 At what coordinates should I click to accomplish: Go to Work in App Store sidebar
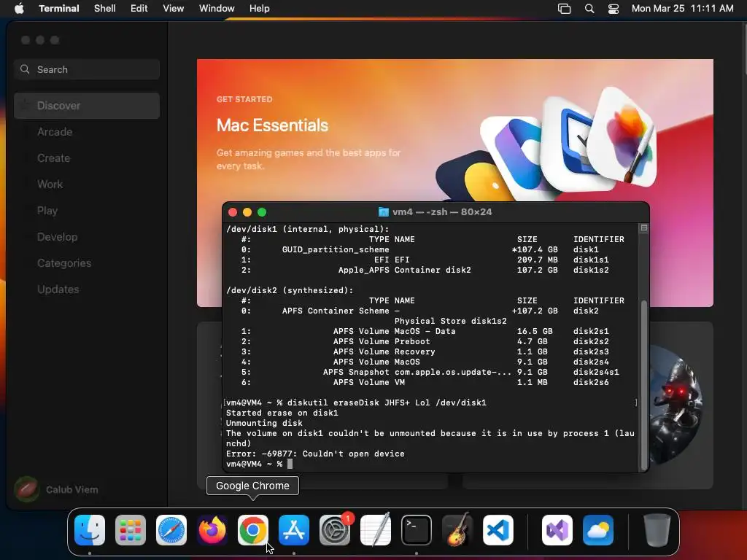(87, 184)
